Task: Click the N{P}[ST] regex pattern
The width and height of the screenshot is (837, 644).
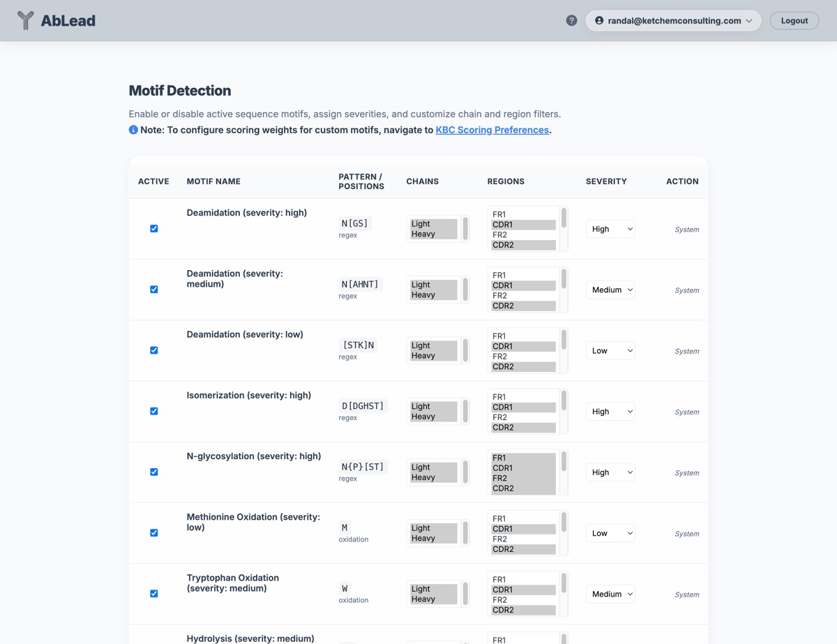Action: (x=363, y=467)
